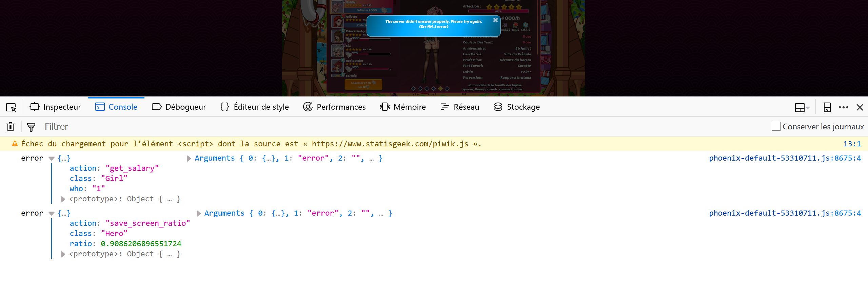Click the orange Collecter button in game
This screenshot has height=291, width=868.
[363, 84]
